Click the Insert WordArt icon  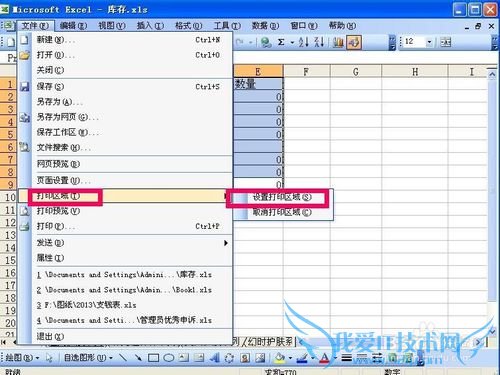pos(214,358)
